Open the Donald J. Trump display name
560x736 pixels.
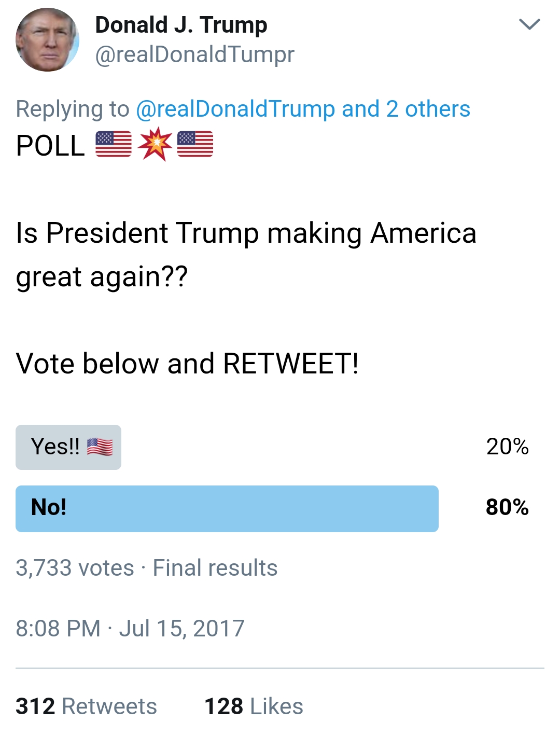[x=181, y=25]
